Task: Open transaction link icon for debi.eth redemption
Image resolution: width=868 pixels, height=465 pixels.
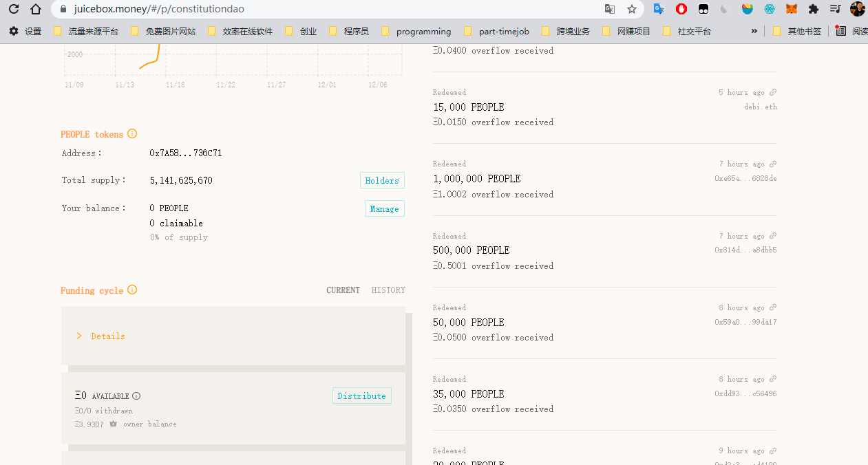Action: click(x=773, y=92)
